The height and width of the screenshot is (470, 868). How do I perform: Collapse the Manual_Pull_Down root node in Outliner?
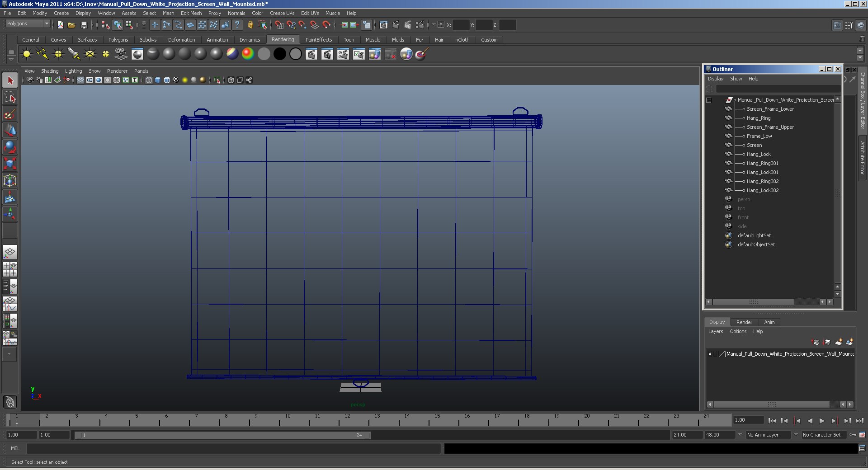coord(709,100)
